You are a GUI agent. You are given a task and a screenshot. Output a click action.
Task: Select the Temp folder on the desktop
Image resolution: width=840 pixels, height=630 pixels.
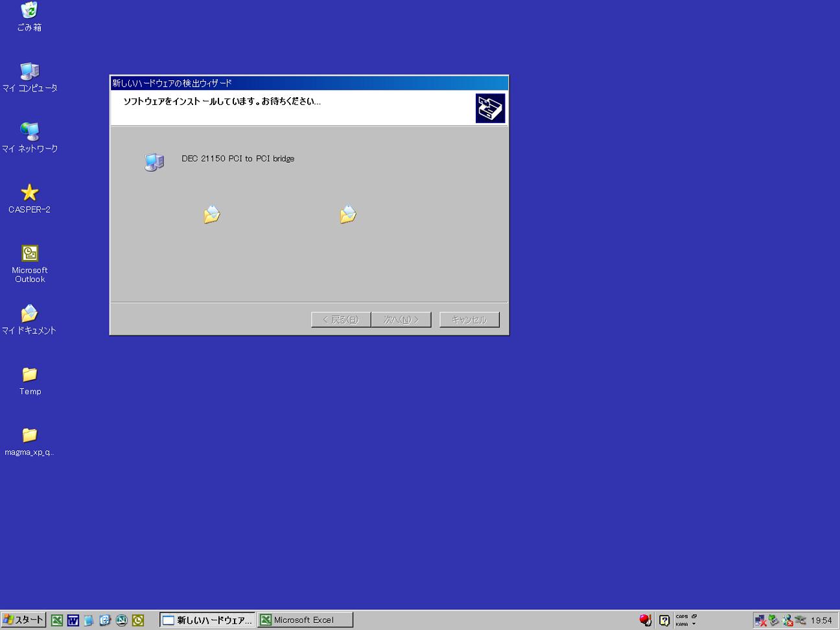29,381
